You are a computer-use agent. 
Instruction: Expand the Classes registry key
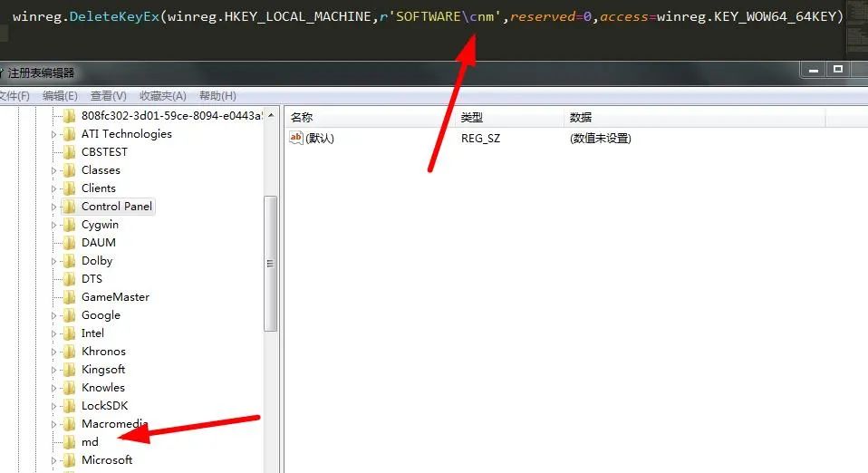[x=53, y=170]
